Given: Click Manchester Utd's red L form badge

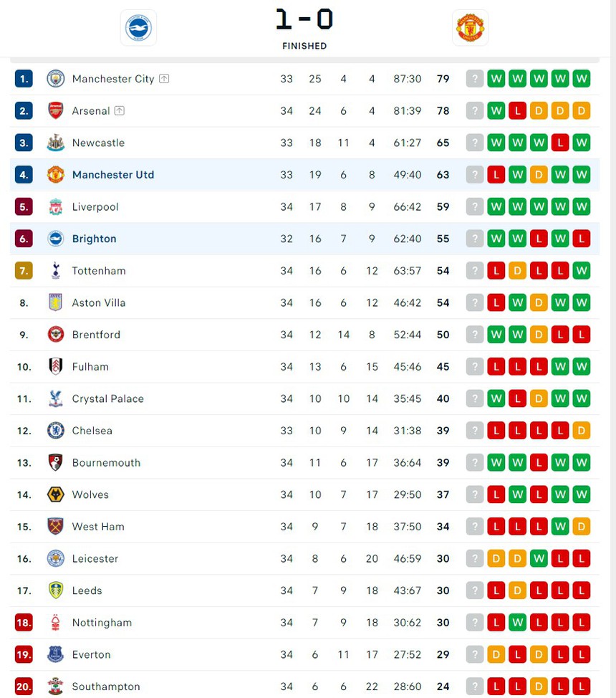Looking at the screenshot, I should tap(496, 174).
